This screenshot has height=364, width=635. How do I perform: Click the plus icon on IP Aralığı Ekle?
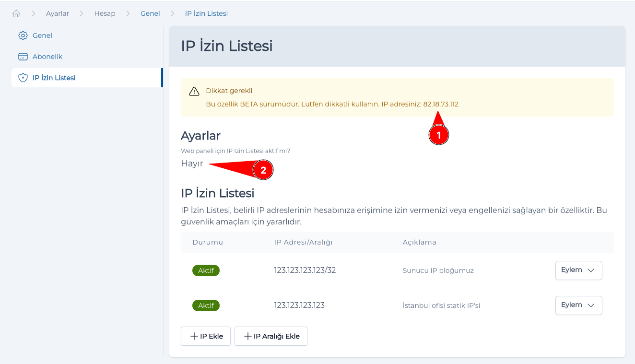click(x=247, y=336)
